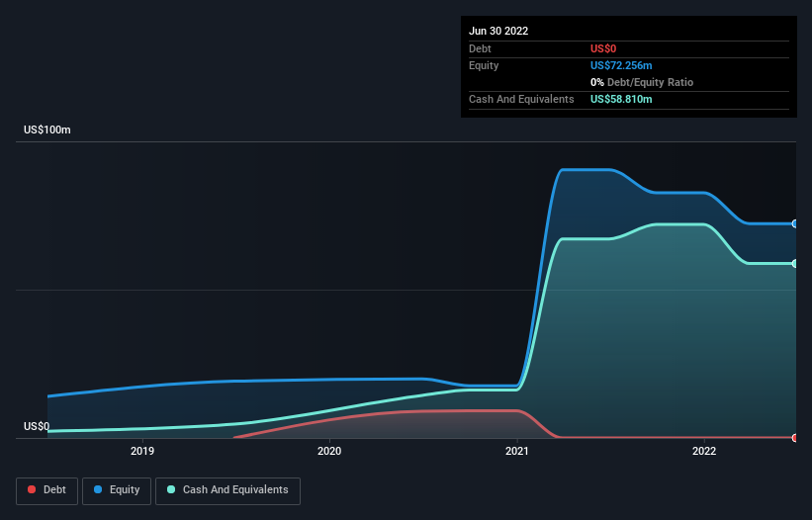This screenshot has width=812, height=520.
Task: Toggle Cash And Equivalents legend button
Action: coord(227,490)
